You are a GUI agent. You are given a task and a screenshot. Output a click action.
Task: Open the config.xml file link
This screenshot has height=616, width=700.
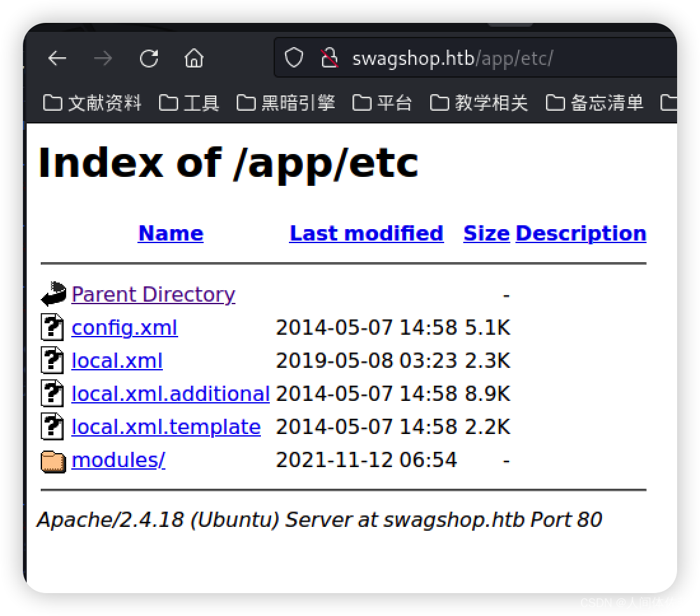pyautogui.click(x=125, y=328)
